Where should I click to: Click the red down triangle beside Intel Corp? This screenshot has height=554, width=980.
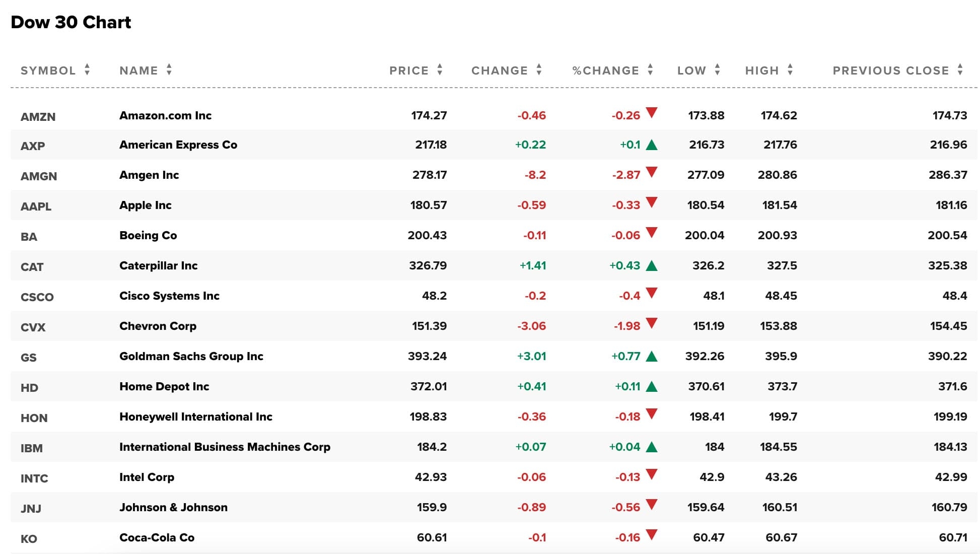pos(653,477)
